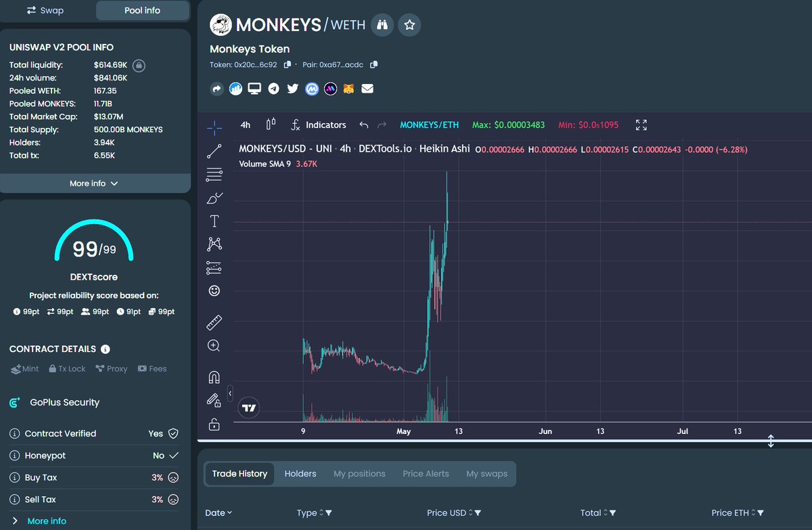Open the Twitter link

click(x=292, y=89)
